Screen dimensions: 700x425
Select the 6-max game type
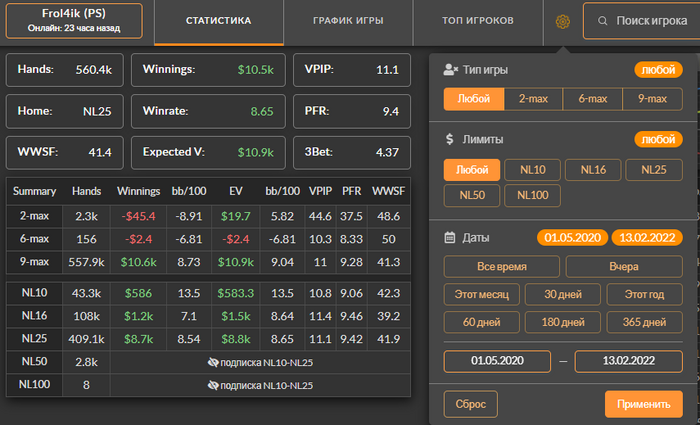click(x=593, y=99)
